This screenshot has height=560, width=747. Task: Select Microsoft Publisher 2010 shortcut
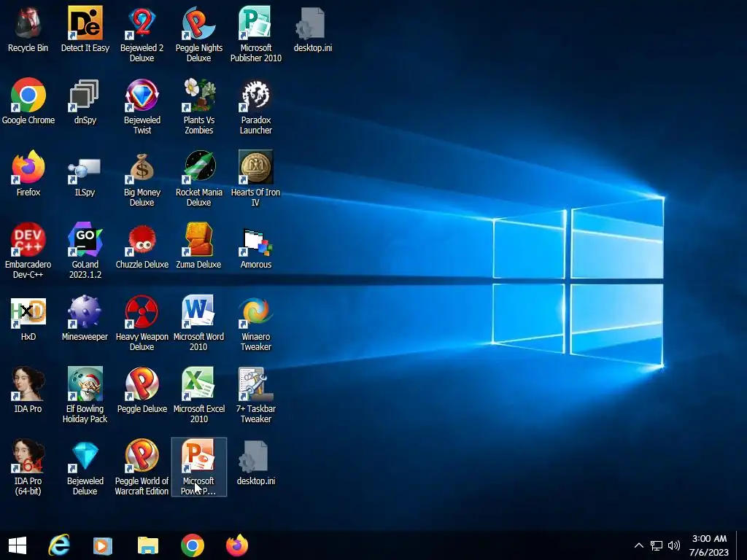point(256,34)
